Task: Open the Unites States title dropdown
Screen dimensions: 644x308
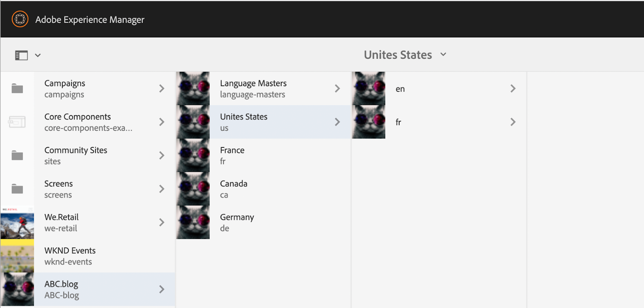Action: (x=405, y=55)
